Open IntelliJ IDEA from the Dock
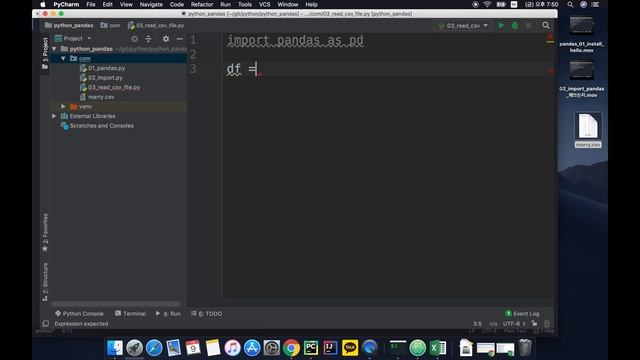Screen dimensions: 640x360 [330, 348]
